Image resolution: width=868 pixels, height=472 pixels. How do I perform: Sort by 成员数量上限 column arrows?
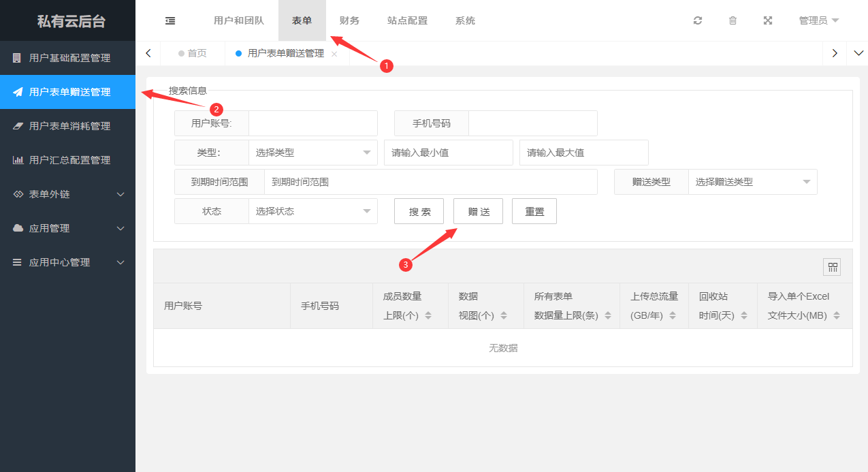coord(428,315)
